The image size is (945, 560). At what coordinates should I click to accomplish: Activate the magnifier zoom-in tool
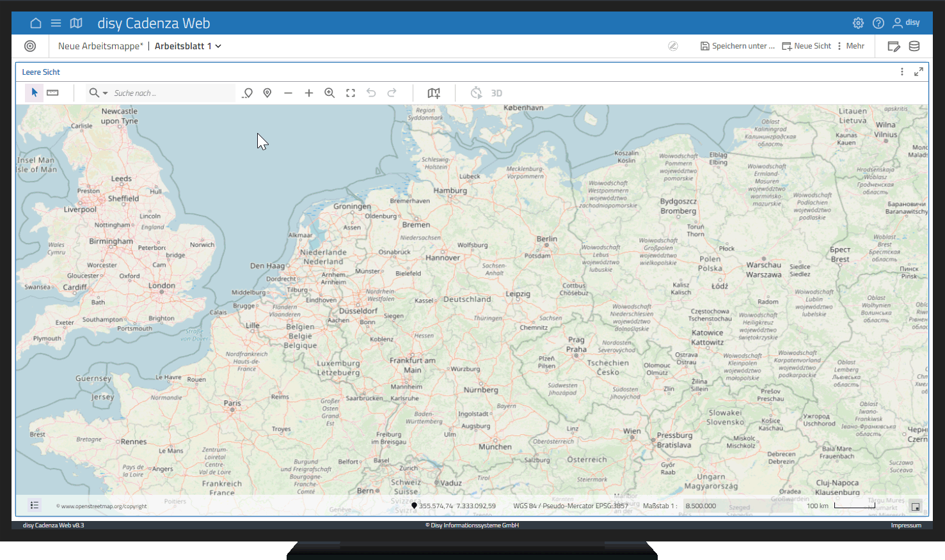[330, 93]
